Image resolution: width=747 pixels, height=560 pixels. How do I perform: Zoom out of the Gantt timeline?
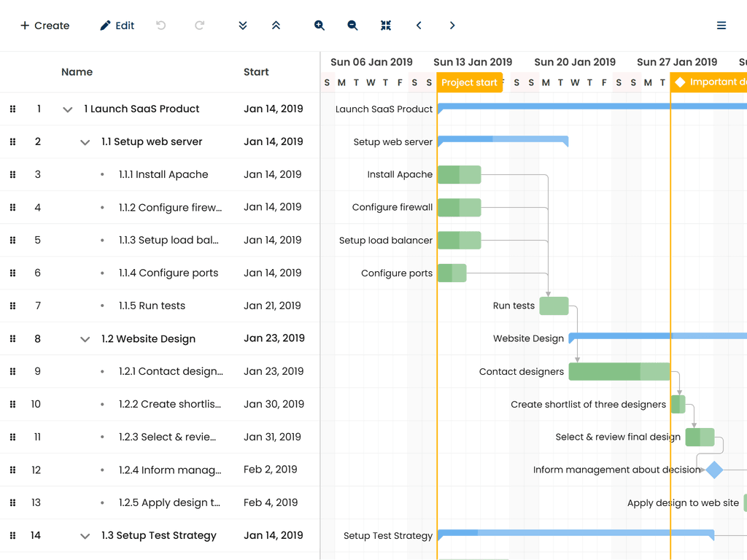(352, 26)
